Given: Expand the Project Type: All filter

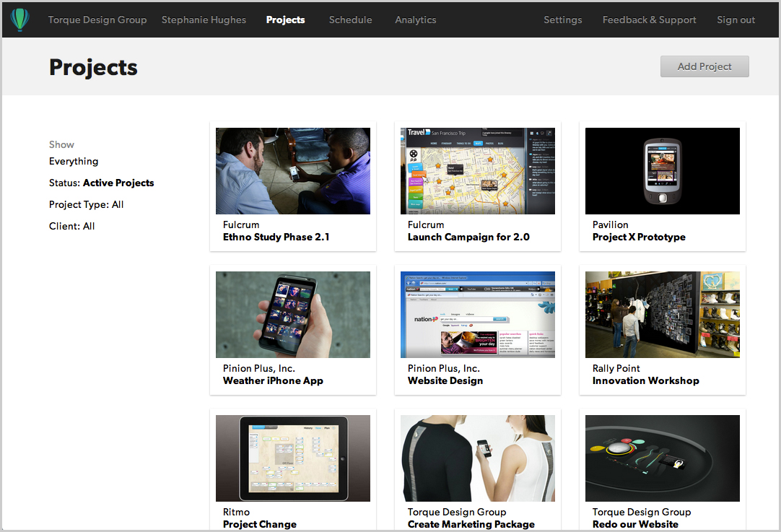Looking at the screenshot, I should [x=86, y=205].
